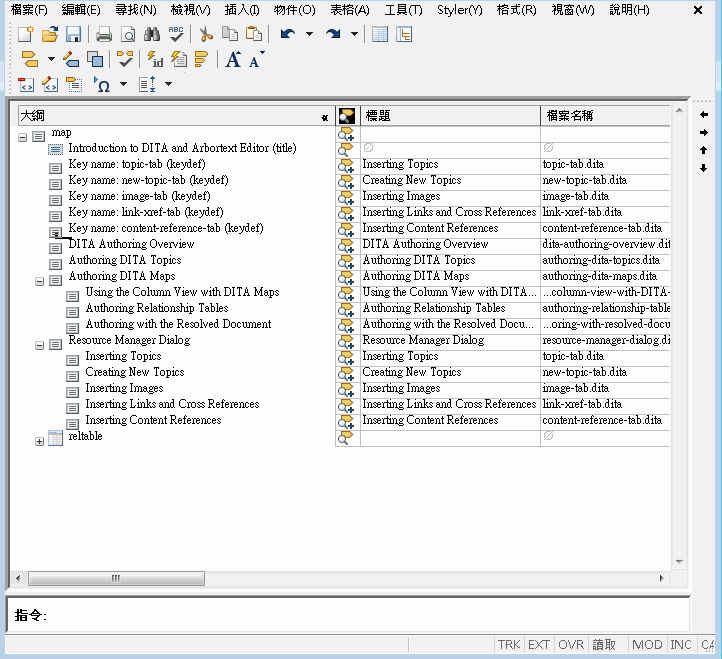Screen dimensions: 722x659
Task: Click the Redo arrow icon
Action: click(x=333, y=34)
